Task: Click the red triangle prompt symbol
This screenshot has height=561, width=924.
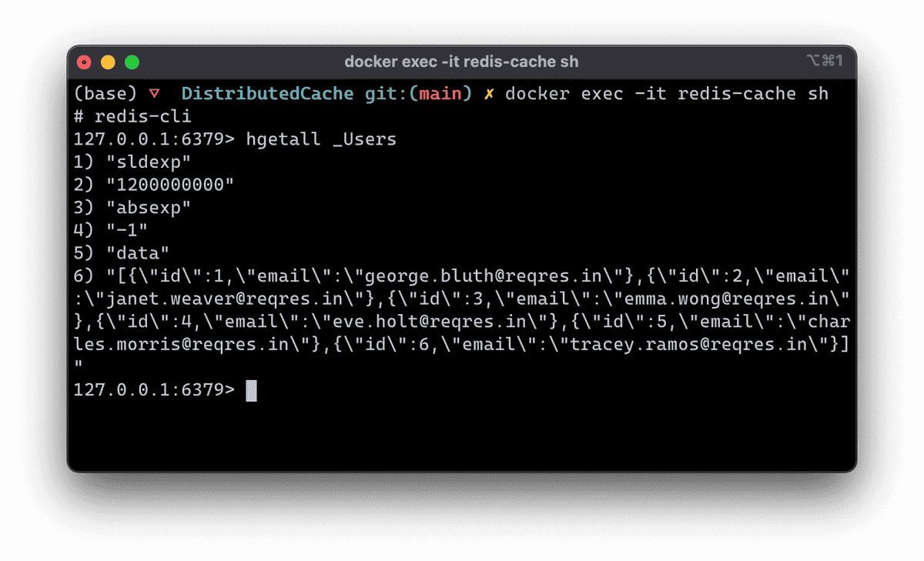Action: click(154, 94)
